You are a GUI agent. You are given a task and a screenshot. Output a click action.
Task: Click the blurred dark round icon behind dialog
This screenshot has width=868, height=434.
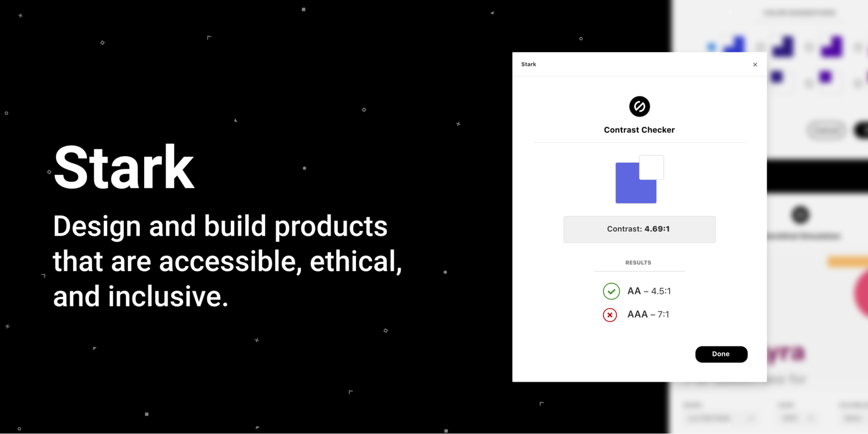800,215
